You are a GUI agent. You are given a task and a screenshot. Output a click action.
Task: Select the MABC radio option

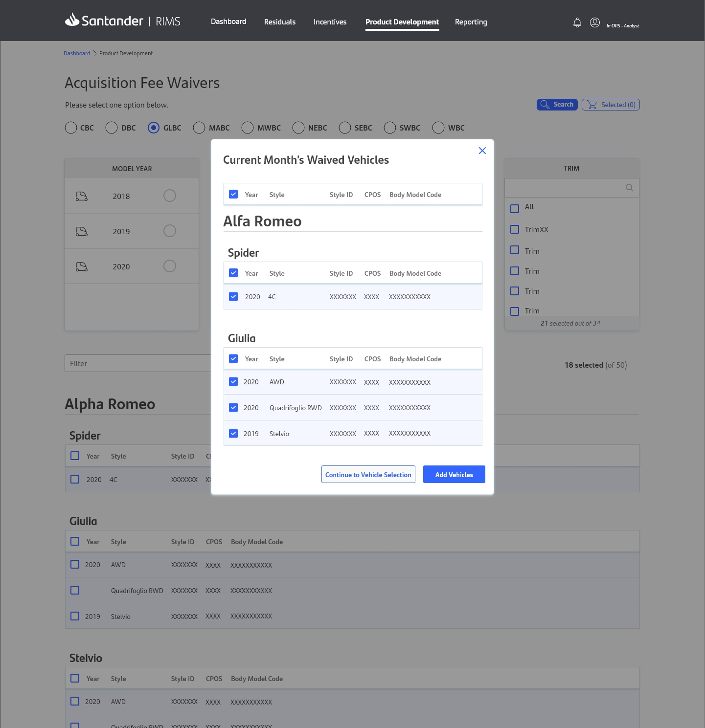pos(199,128)
